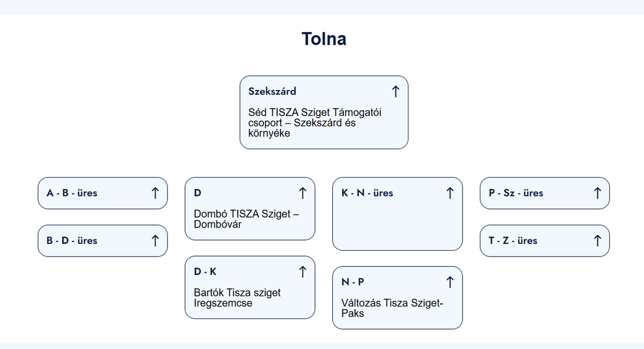This screenshot has height=349, width=644.
Task: Open Dombó TISZA Sziget – Dombóvár entry
Action: (246, 219)
